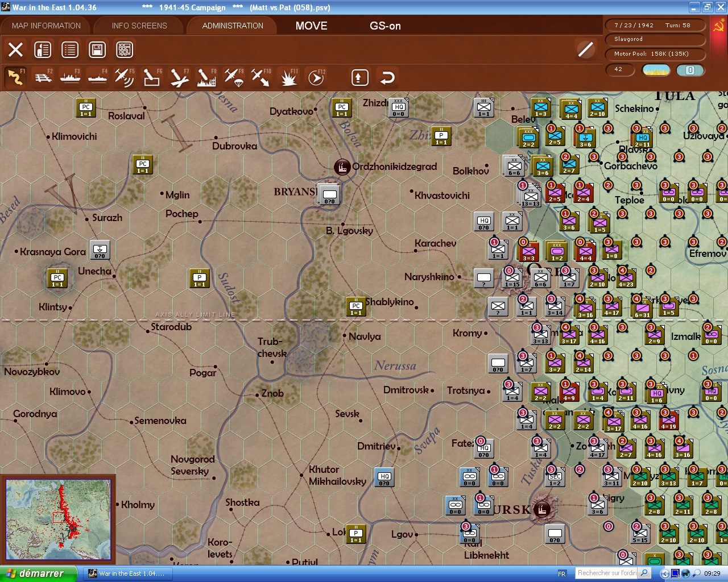Click the undo move arrow icon

click(387, 77)
